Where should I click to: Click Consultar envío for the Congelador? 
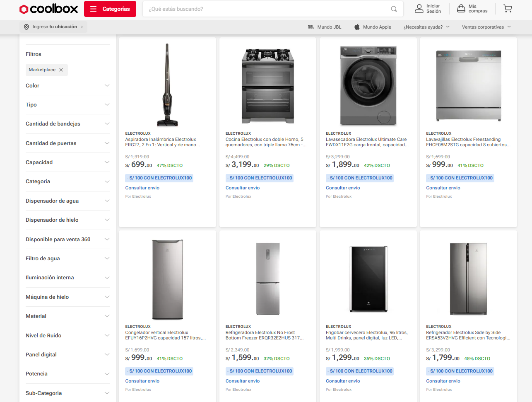pos(142,381)
